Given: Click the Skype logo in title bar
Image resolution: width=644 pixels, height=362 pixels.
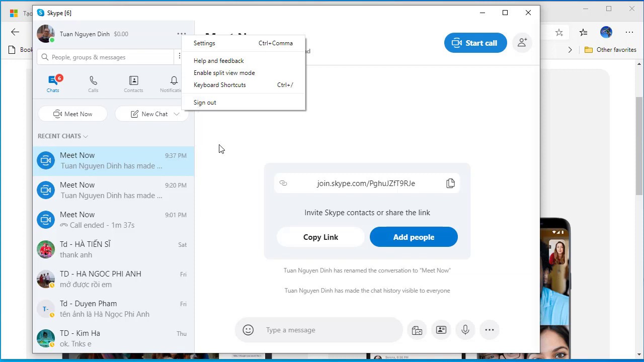Looking at the screenshot, I should coord(41,13).
